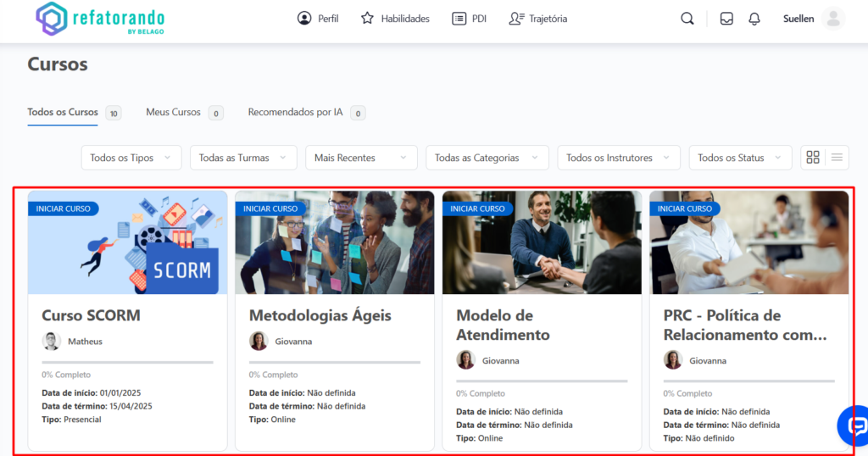
Task: Expand the Todas as Categorias filter
Action: click(487, 158)
